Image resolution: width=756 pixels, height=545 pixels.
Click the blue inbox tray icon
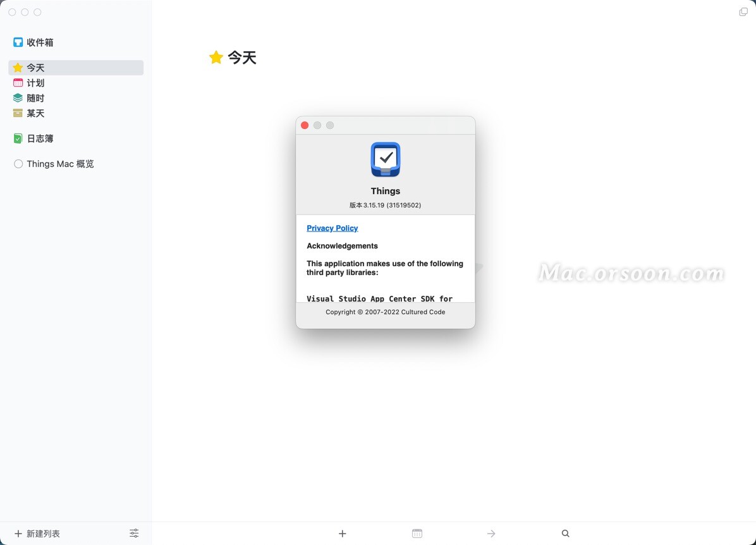click(18, 42)
